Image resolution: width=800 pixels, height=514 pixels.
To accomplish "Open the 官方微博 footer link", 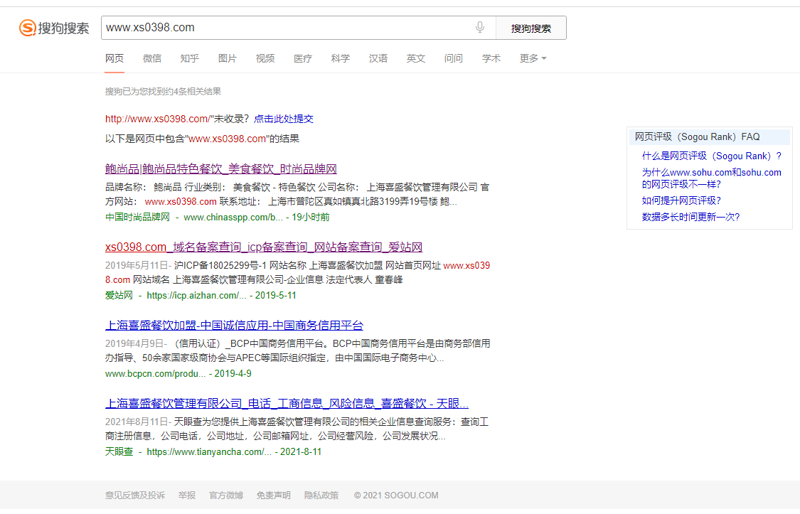I will 226,495.
